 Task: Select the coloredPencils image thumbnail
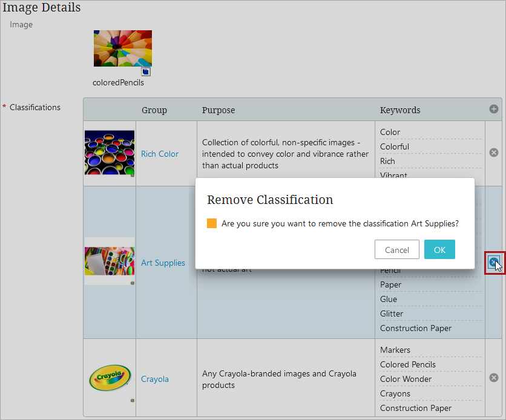click(x=122, y=48)
